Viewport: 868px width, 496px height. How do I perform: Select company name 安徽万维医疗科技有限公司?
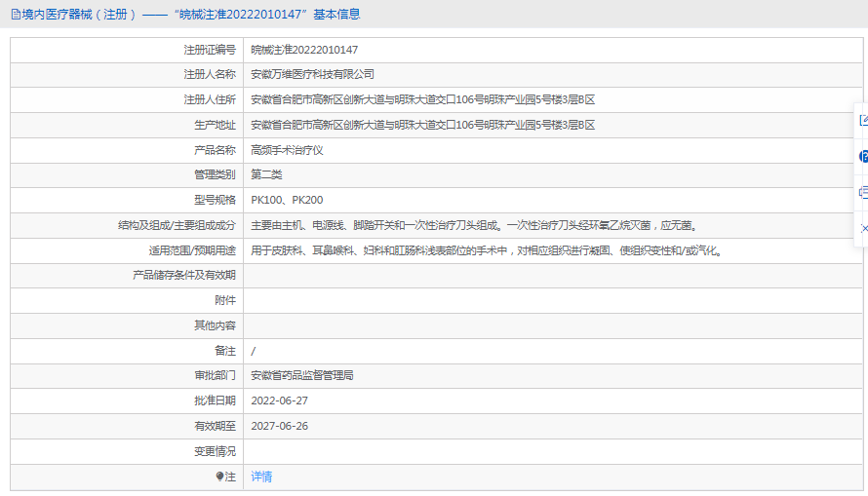(313, 74)
